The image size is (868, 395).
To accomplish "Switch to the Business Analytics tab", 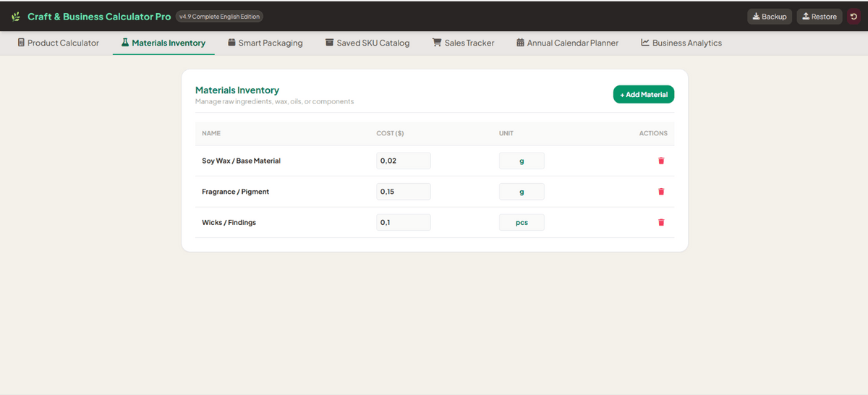I will click(x=681, y=43).
